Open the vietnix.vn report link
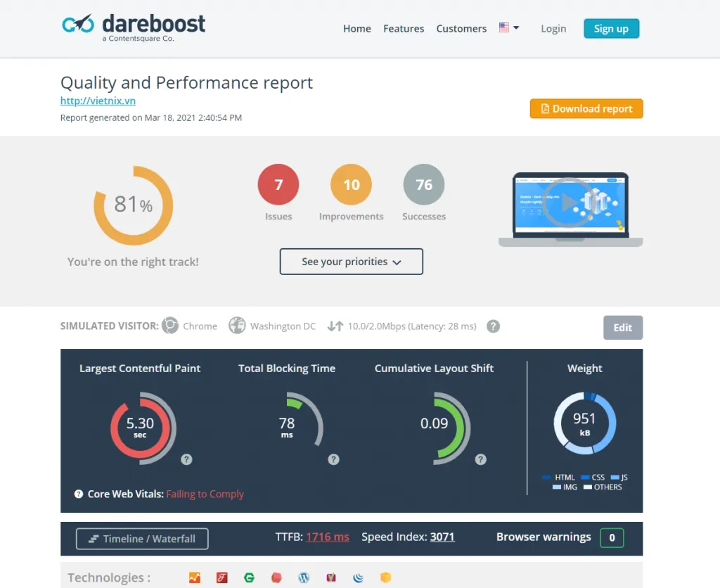 (x=98, y=101)
